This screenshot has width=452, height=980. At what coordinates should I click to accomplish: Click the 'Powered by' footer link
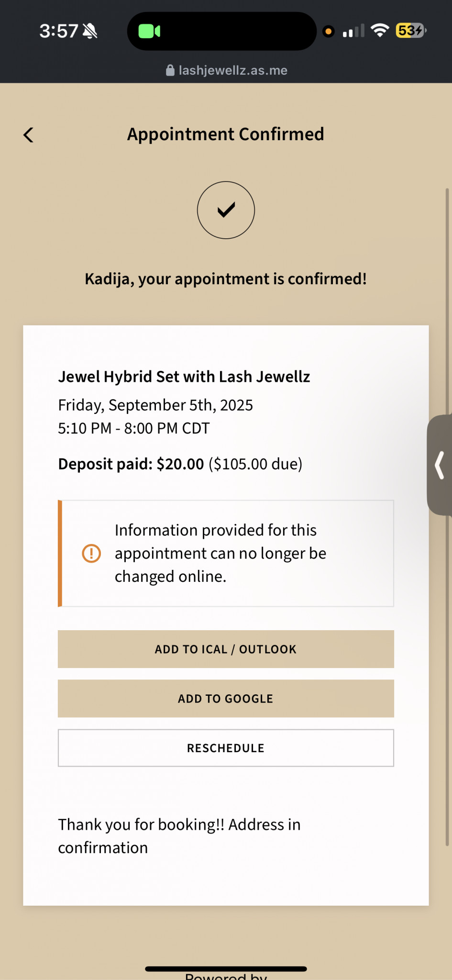pos(226,976)
